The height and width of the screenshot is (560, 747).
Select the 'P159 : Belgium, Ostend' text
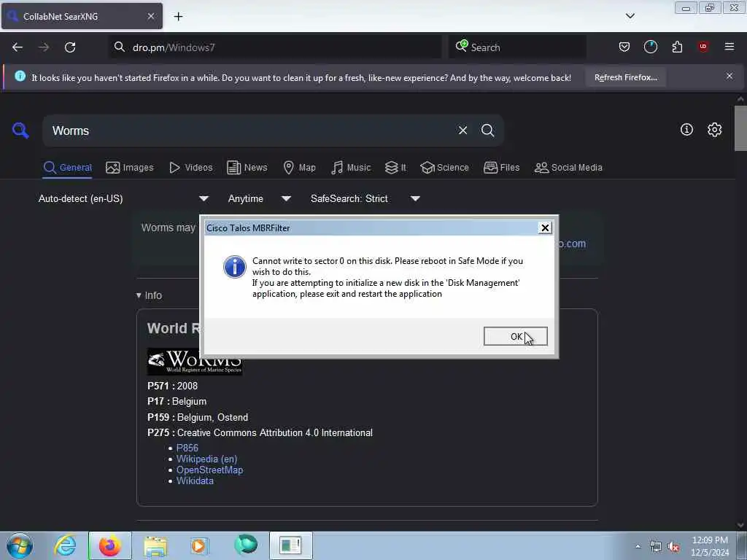[x=198, y=417]
